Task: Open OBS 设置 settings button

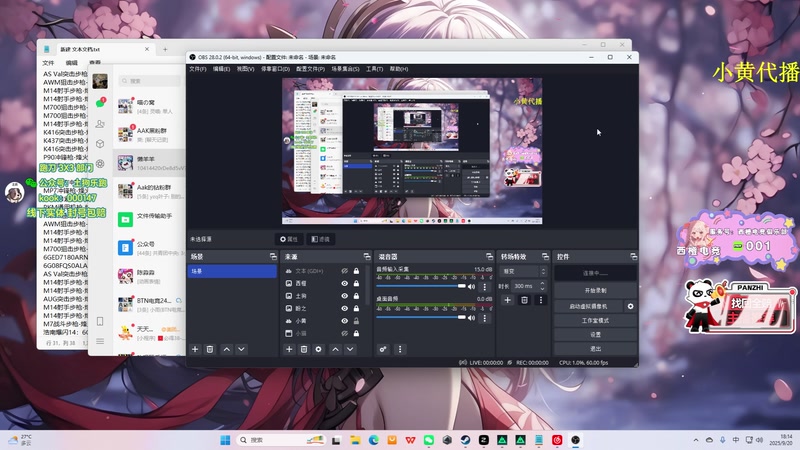Action: tap(595, 335)
